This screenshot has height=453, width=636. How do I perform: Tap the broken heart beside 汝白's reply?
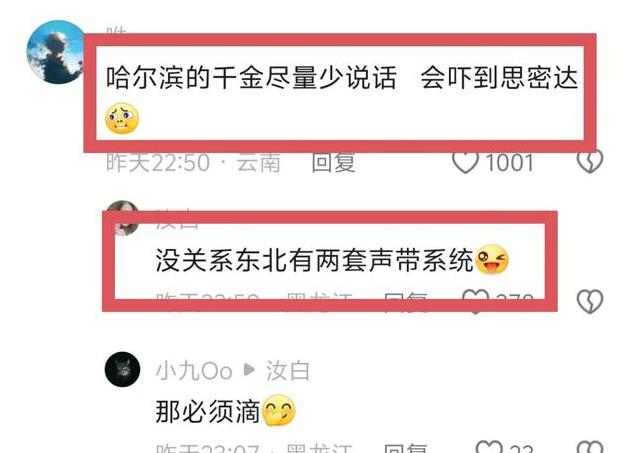coord(590,301)
